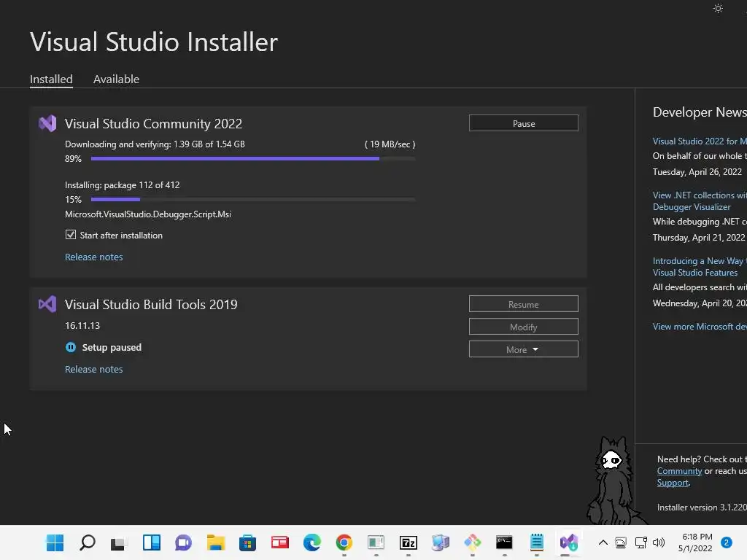Open the Widgets panel from the taskbar
This screenshot has width=747, height=560.
click(152, 542)
